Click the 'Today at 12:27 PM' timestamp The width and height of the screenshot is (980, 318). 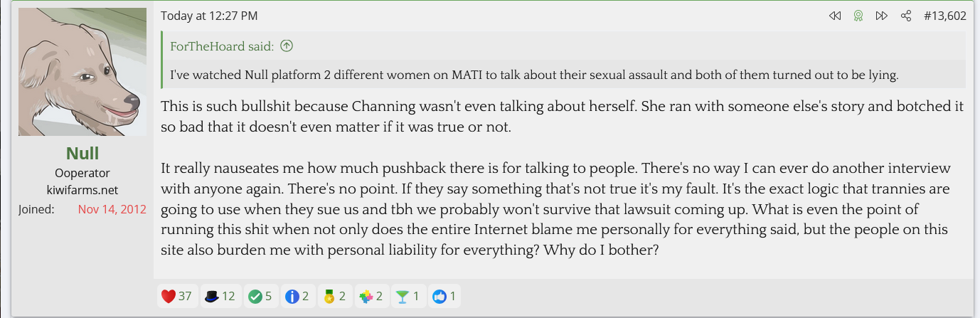209,16
